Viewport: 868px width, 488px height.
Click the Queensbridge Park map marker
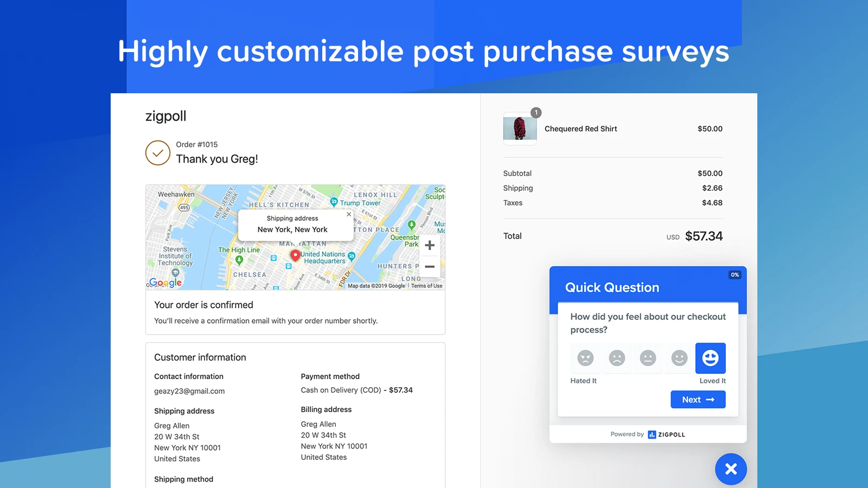point(412,224)
